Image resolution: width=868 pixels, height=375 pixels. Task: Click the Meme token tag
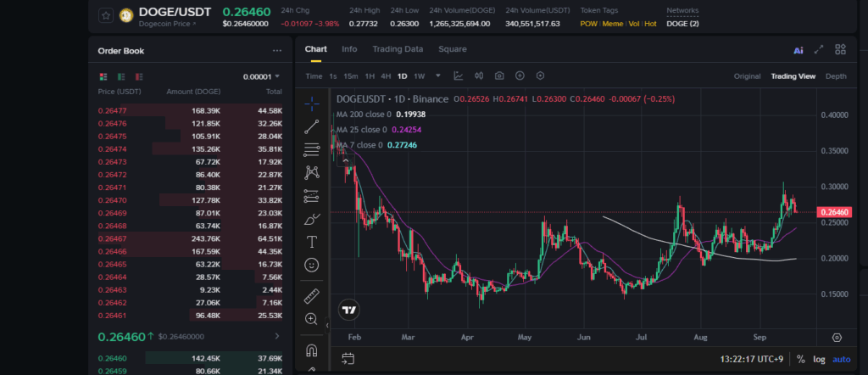(612, 24)
